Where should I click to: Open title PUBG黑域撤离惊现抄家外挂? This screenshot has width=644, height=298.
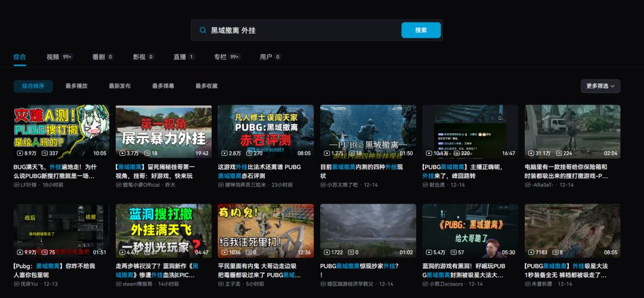(360, 271)
